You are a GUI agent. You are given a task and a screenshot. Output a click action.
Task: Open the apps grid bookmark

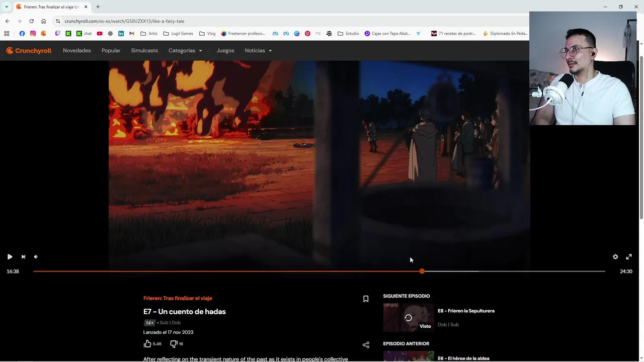pyautogui.click(x=7, y=34)
